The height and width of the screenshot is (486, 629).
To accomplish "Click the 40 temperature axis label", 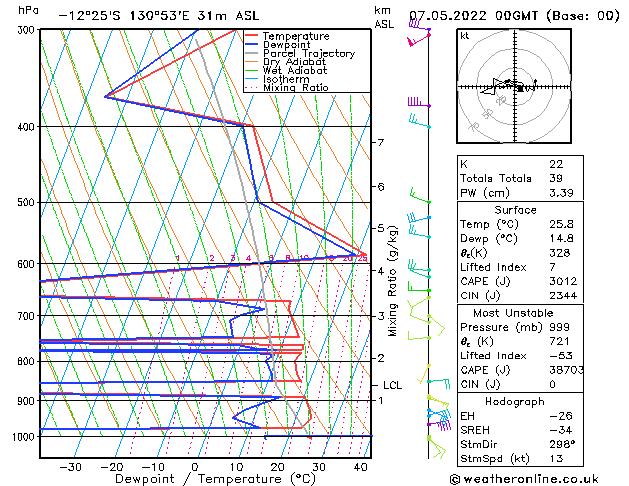I will pyautogui.click(x=360, y=467).
